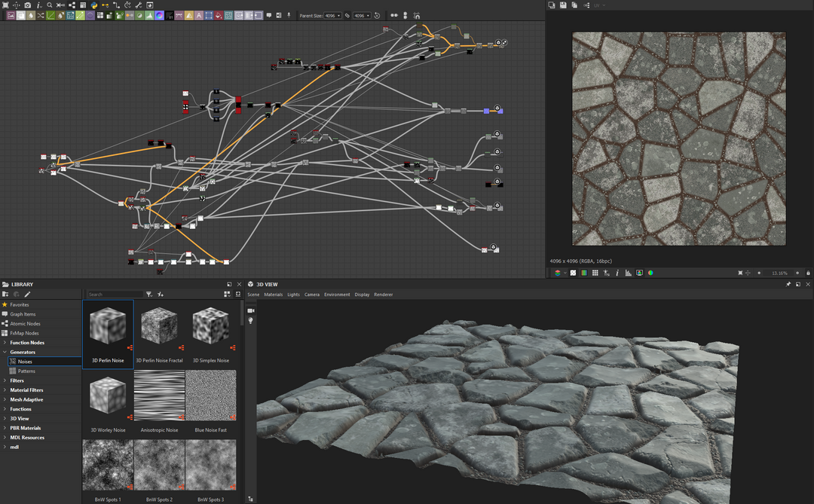
Task: Click the RGBA channels color display swatch
Action: point(583,273)
